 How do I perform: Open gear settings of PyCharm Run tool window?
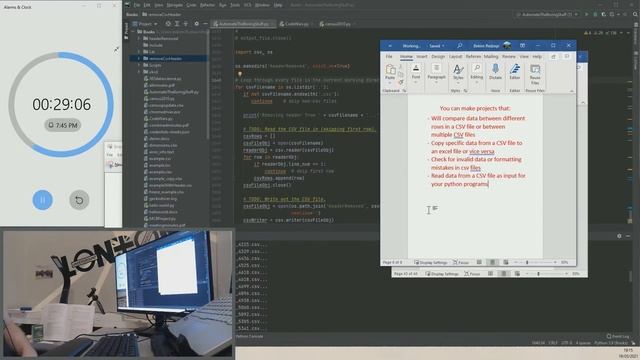[x=619, y=236]
